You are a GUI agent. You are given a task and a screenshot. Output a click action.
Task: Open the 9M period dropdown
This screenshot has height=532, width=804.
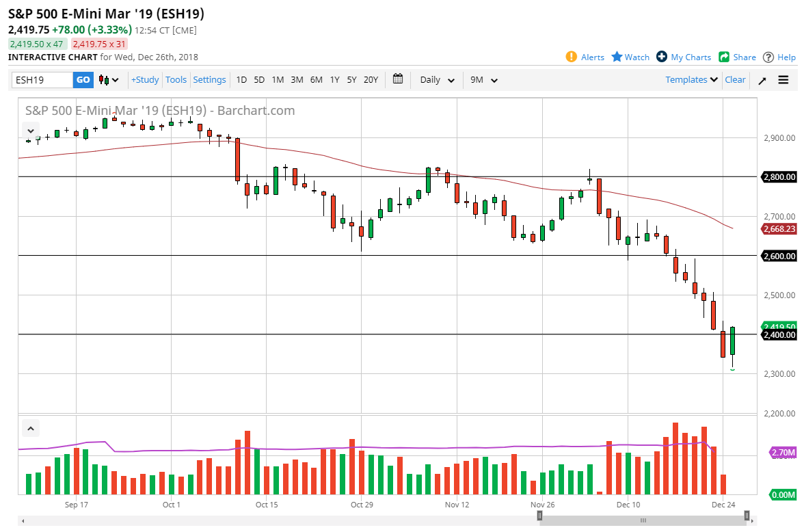(483, 80)
